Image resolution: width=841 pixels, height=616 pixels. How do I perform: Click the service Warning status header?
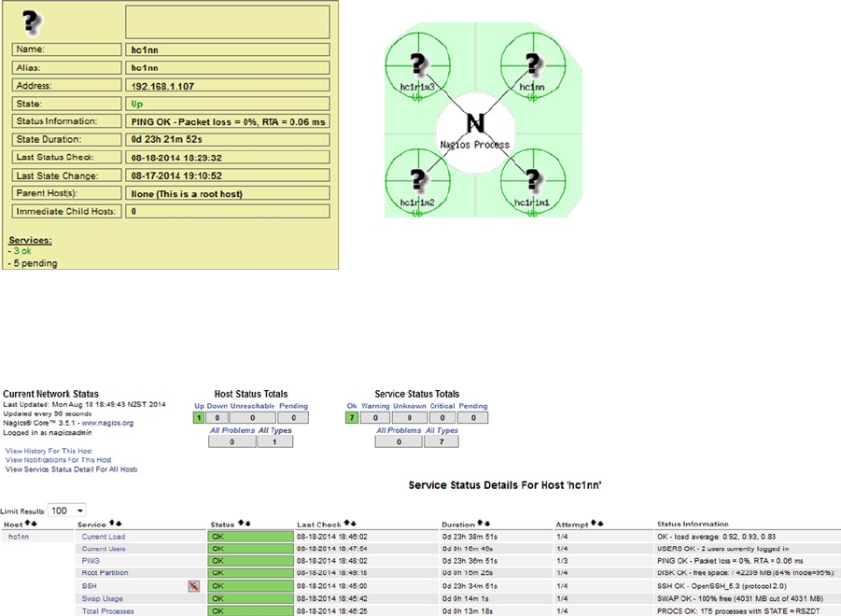pyautogui.click(x=375, y=406)
